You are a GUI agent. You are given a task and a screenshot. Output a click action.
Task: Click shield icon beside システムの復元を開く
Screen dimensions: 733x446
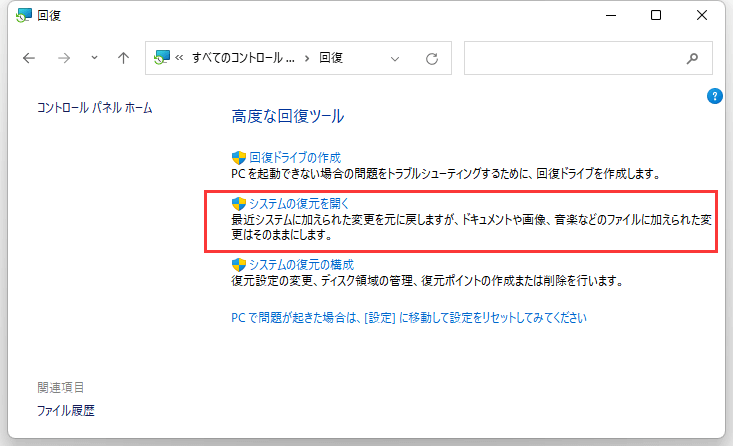coord(239,203)
